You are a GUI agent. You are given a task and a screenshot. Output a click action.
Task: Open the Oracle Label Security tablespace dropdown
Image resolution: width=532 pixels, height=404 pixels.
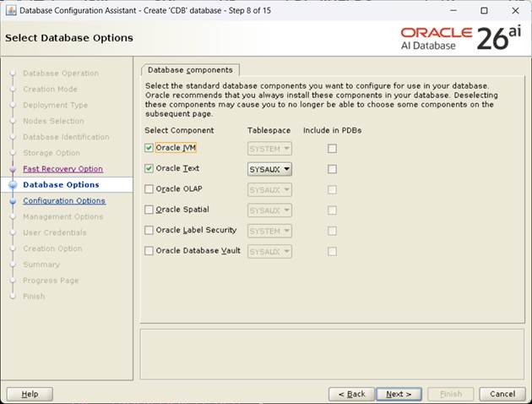pos(269,232)
